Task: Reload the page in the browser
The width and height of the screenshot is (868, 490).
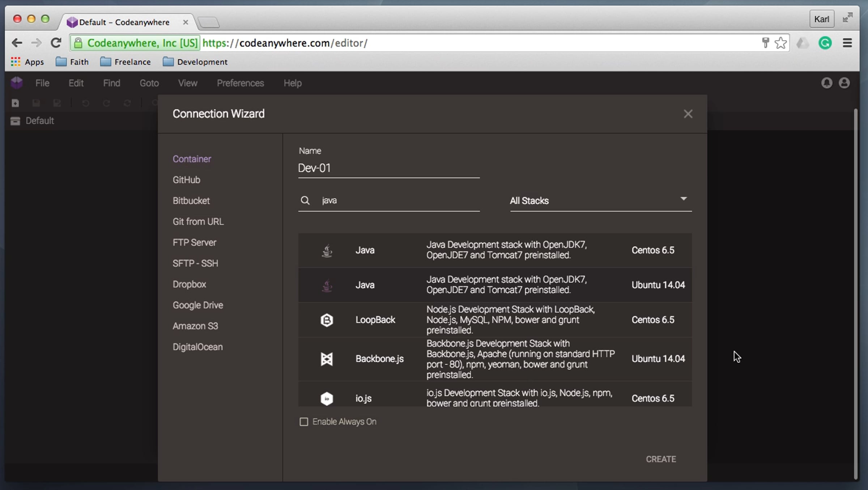Action: [56, 43]
